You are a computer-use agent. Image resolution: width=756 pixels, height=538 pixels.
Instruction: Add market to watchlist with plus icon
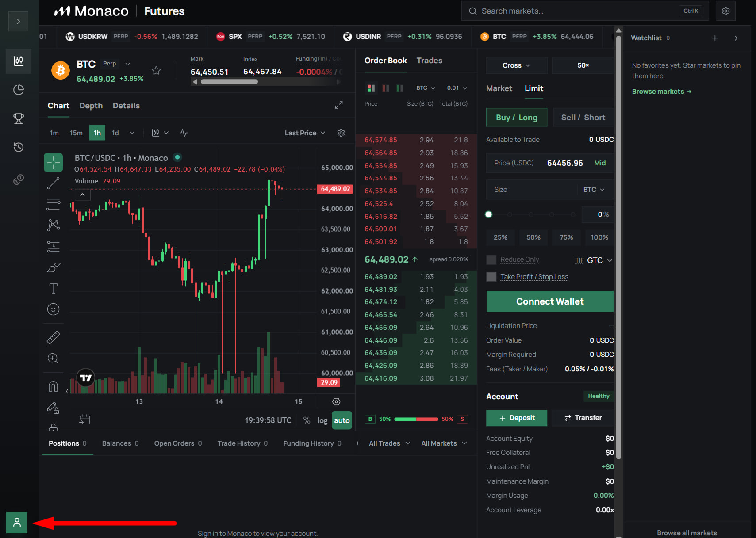pyautogui.click(x=715, y=38)
